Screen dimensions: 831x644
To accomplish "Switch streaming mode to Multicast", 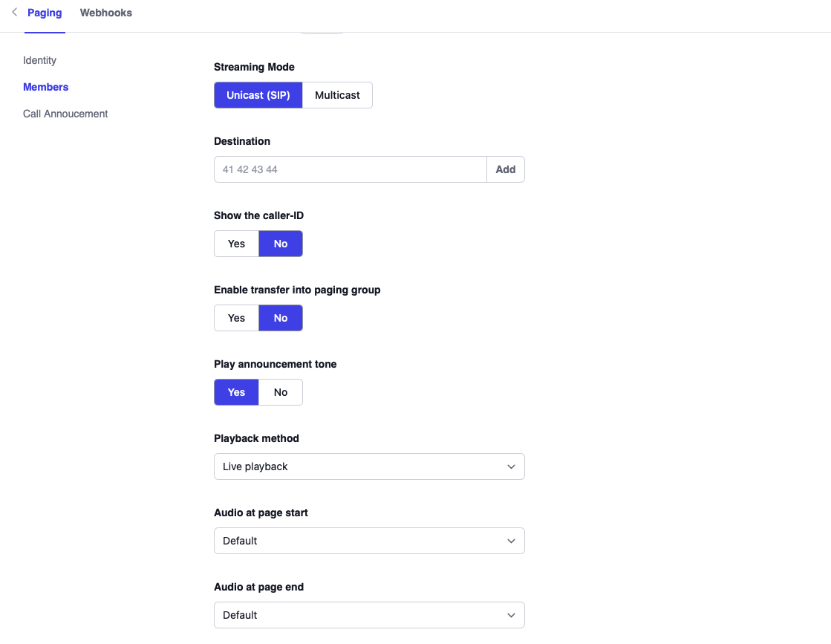I will 337,95.
